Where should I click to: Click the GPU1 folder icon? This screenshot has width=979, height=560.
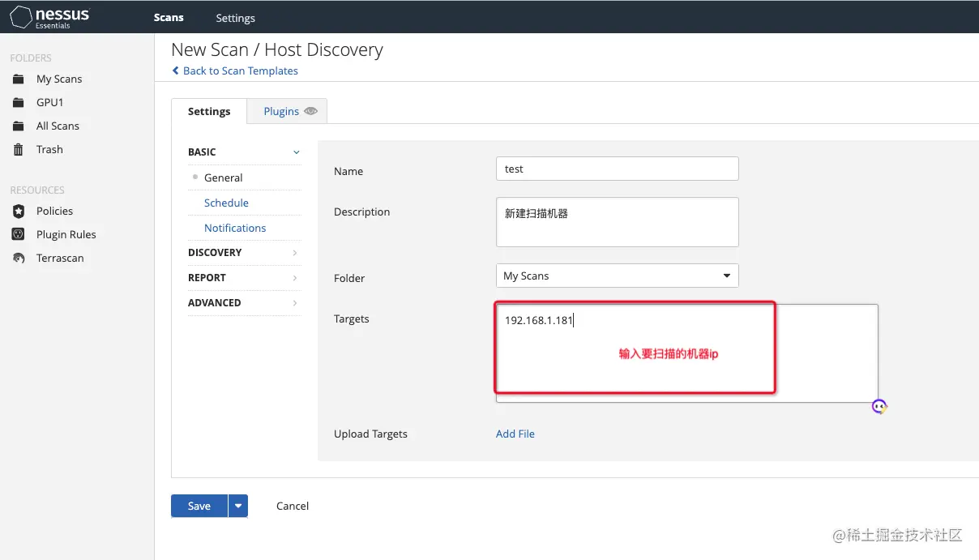[19, 102]
